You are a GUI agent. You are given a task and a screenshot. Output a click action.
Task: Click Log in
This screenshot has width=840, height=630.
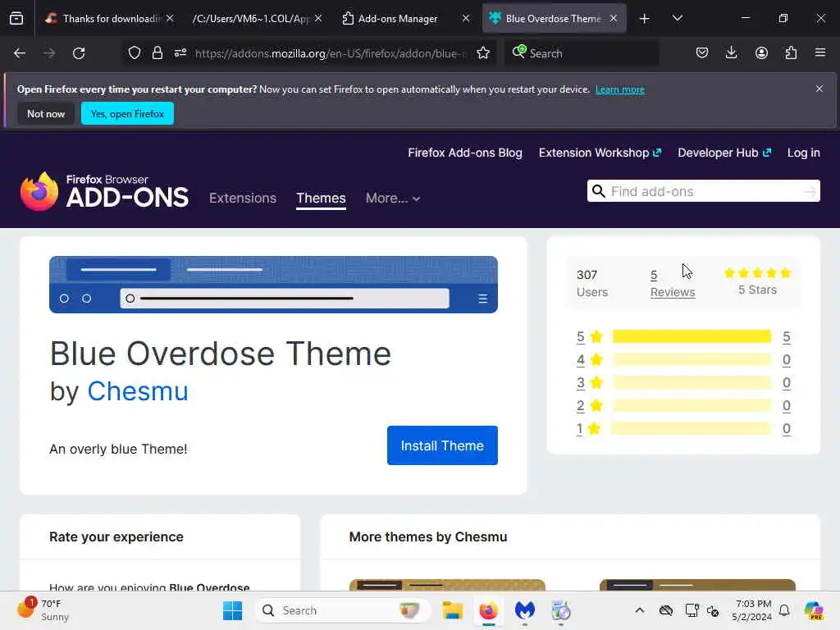(804, 153)
